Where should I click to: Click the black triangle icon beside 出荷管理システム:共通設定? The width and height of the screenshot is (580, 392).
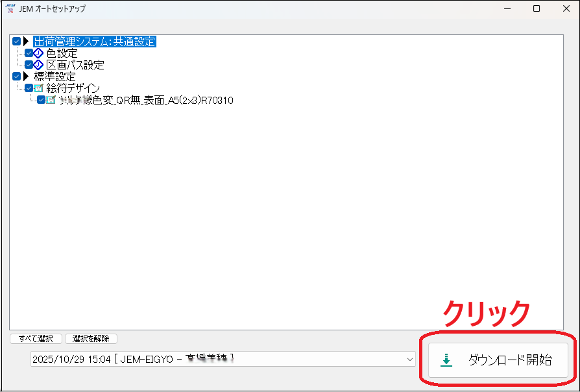point(27,42)
